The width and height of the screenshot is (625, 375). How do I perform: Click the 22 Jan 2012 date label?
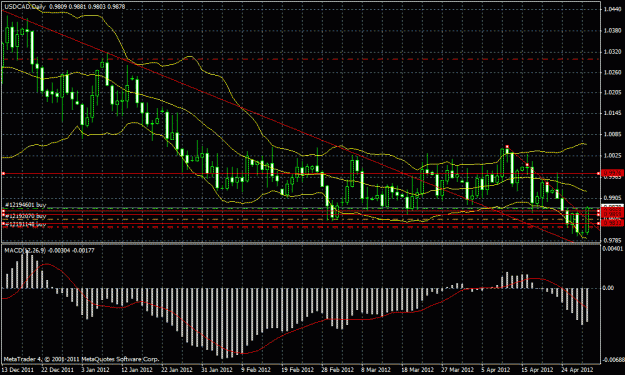pyautogui.click(x=177, y=369)
